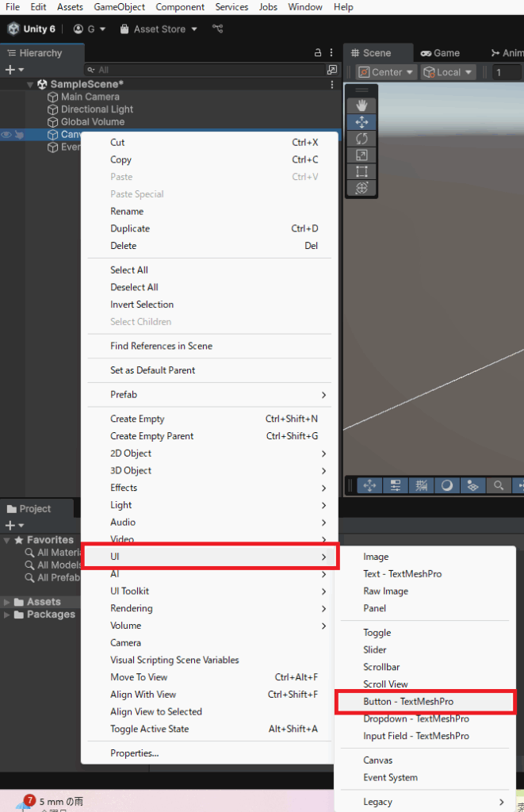Screen dimensions: 524x812
Task: Open SampleScene options kebab menu
Action: tap(332, 84)
